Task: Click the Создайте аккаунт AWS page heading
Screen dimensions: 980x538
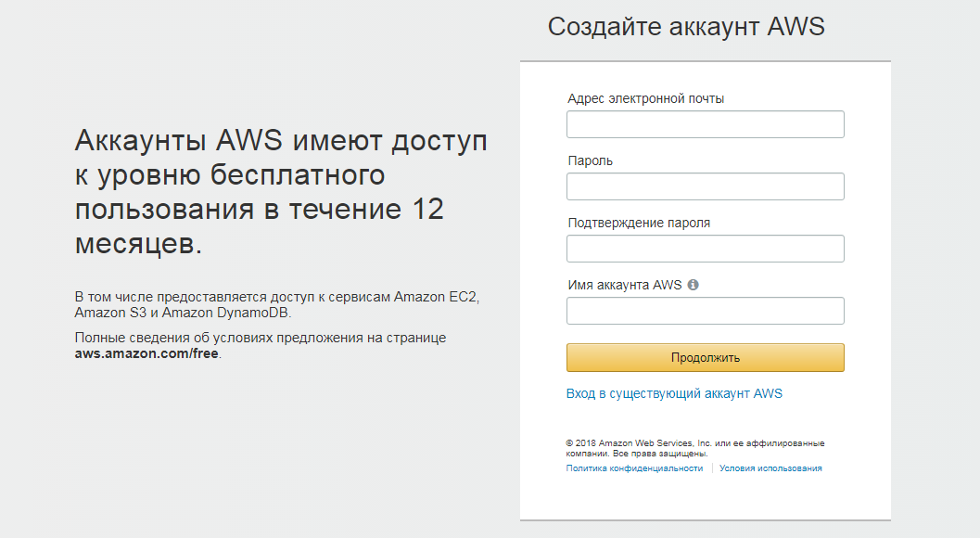Action: click(686, 27)
